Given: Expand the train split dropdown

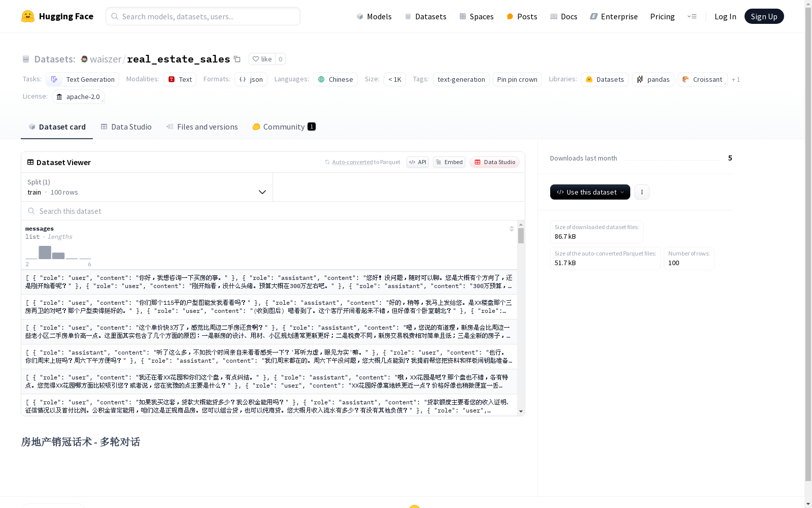Looking at the screenshot, I should (147, 187).
